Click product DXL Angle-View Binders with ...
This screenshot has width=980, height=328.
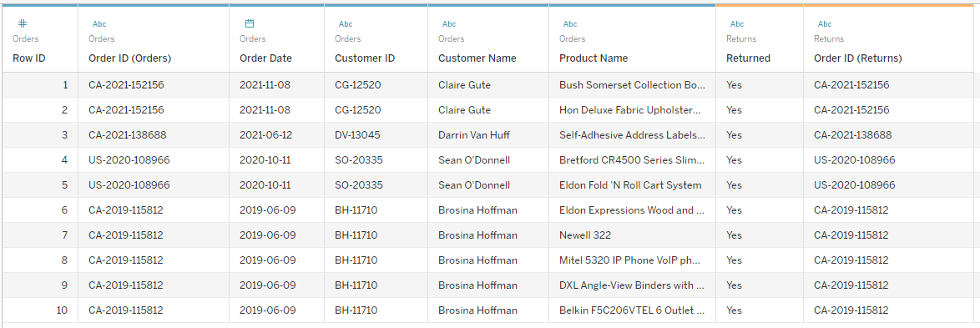click(633, 285)
